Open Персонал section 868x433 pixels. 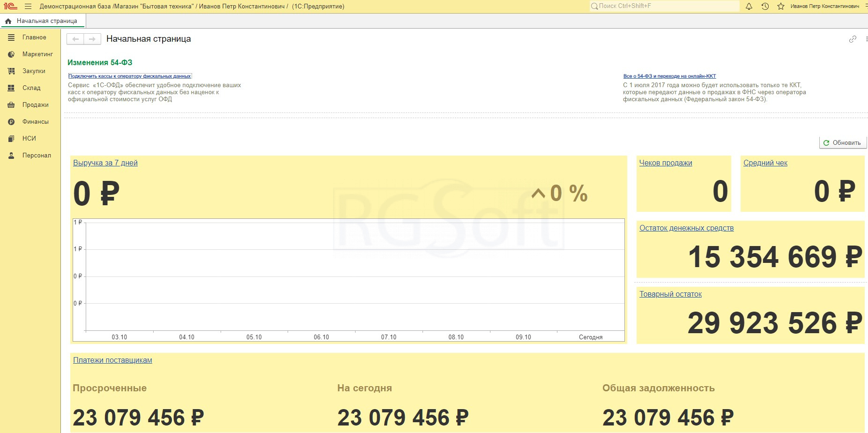pyautogui.click(x=37, y=156)
